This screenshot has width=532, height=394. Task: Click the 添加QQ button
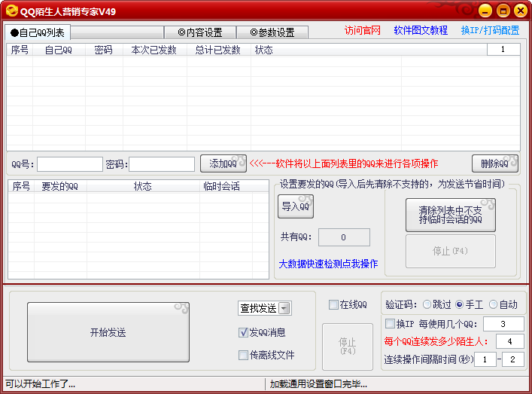pos(223,163)
